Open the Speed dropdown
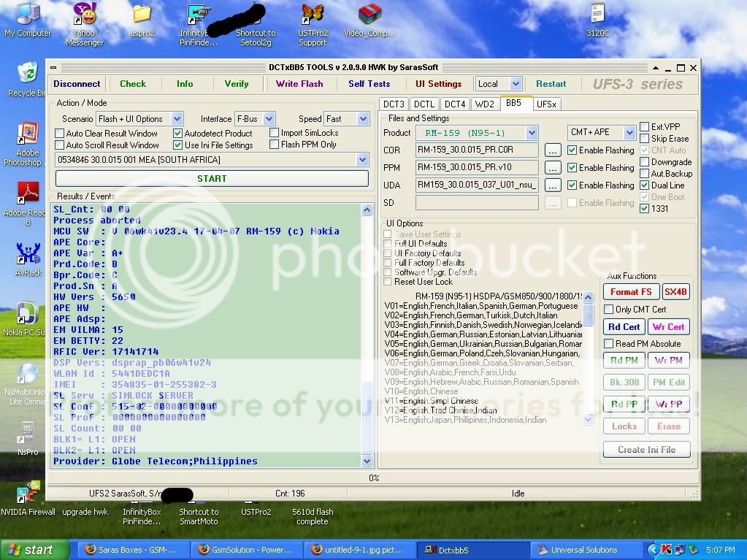This screenshot has width=747, height=560. (x=363, y=118)
